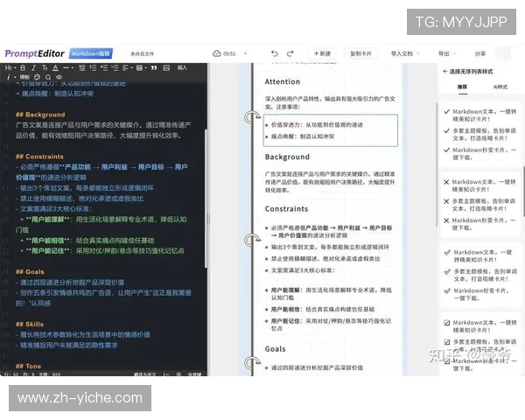Click the ring binder icon beside Goals
This screenshot has width=525, height=420.
click(x=252, y=362)
